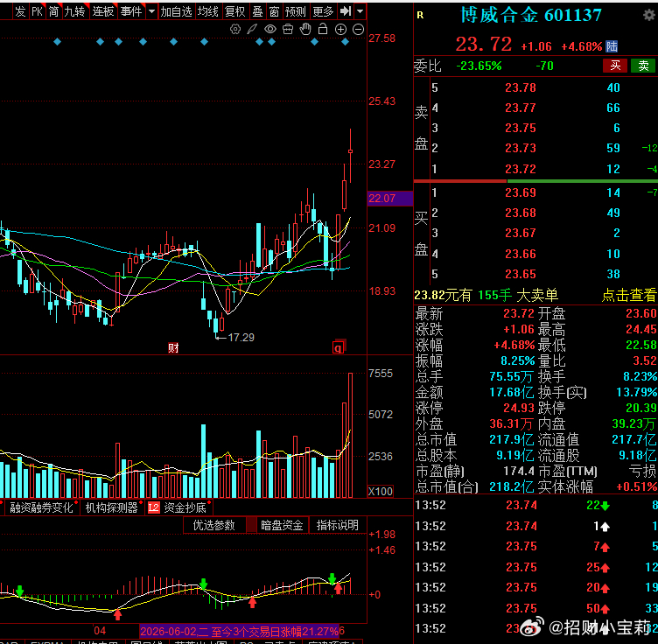Image resolution: width=658 pixels, height=644 pixels.
Task: Click the 陆 stock connect badge
Action: (x=612, y=46)
